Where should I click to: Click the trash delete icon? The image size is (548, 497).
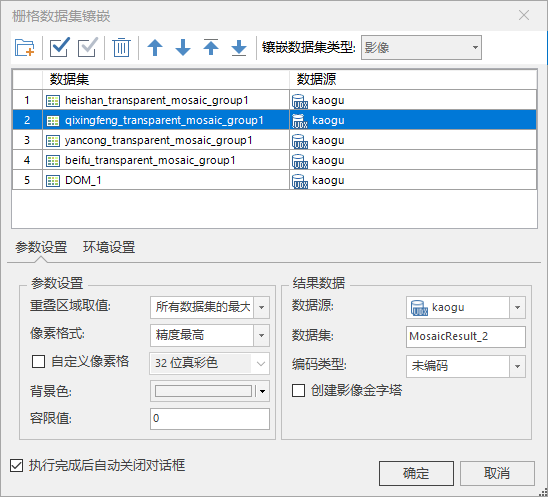(x=121, y=48)
